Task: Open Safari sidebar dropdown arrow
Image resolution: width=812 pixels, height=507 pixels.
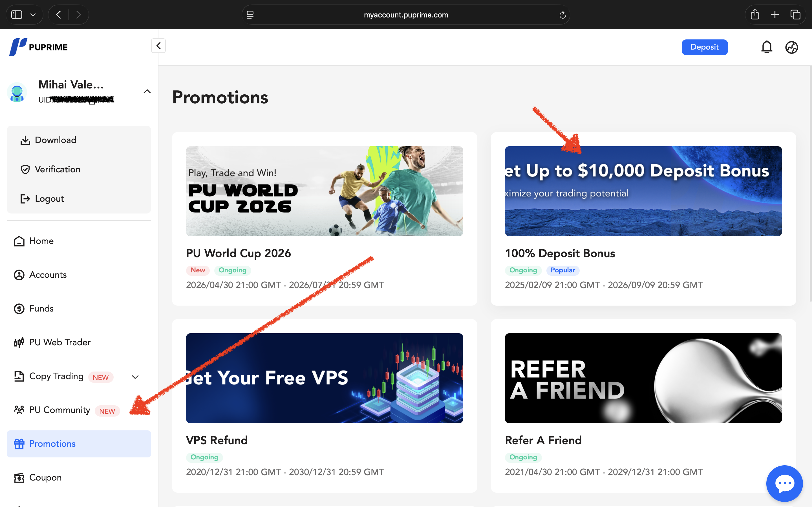Action: click(x=33, y=15)
